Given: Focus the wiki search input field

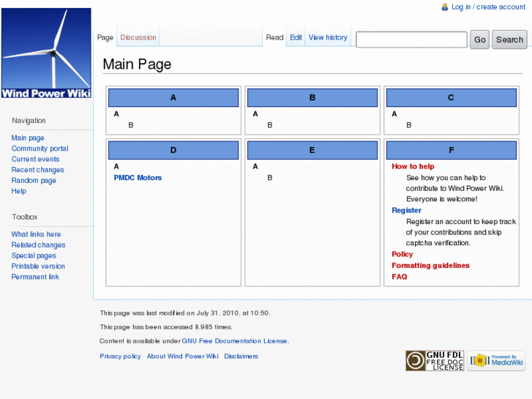Looking at the screenshot, I should click(x=411, y=40).
